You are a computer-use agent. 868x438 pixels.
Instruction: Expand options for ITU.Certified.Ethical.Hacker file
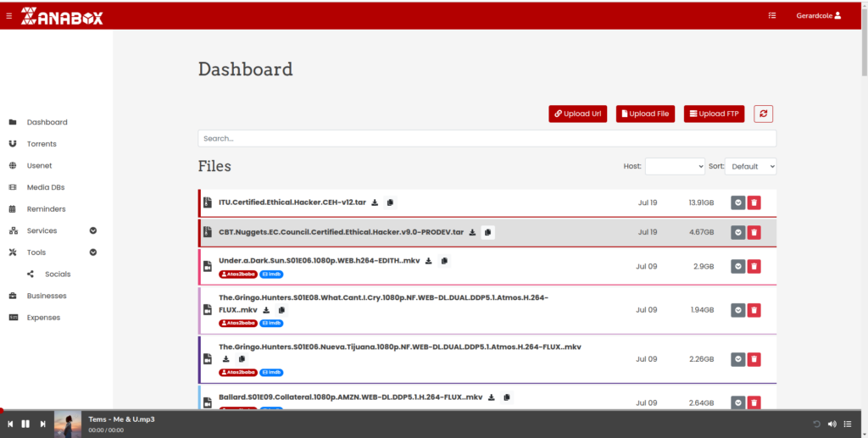coord(737,202)
